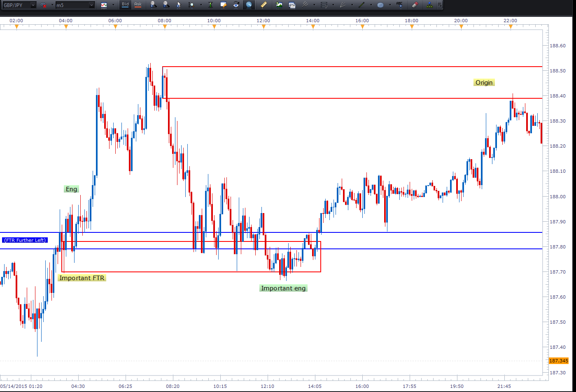
Task: Click the Origin chart label
Action: click(484, 83)
